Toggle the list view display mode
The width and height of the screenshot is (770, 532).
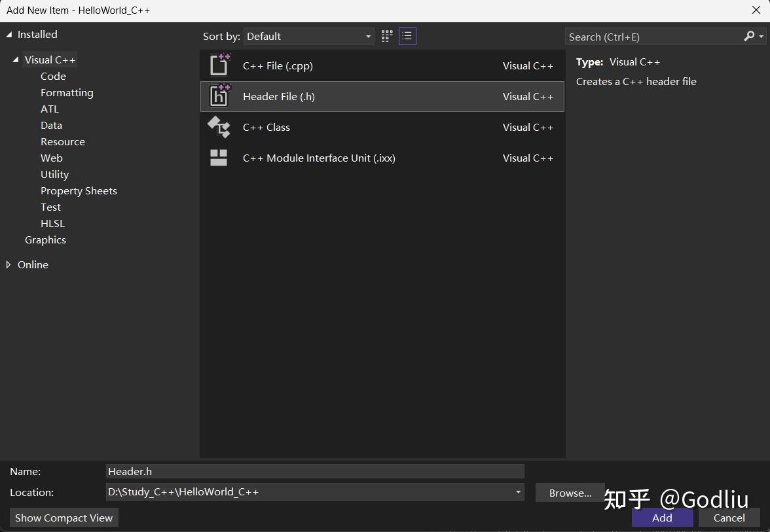pos(407,36)
